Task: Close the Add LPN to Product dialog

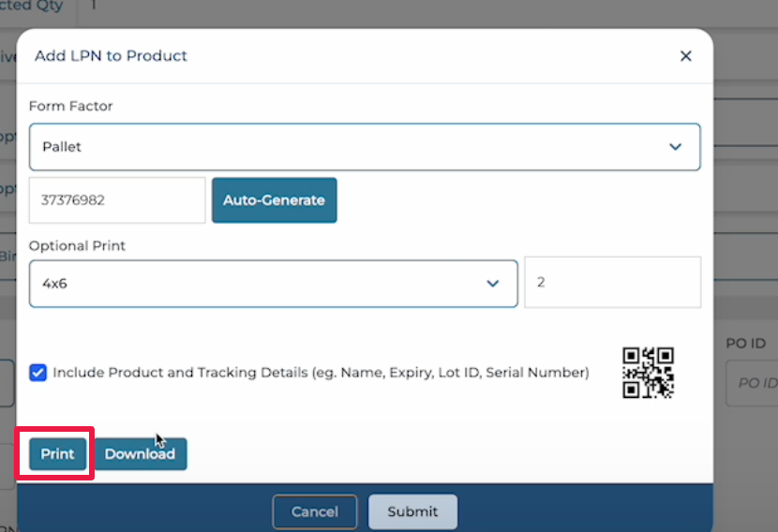Action: 685,56
